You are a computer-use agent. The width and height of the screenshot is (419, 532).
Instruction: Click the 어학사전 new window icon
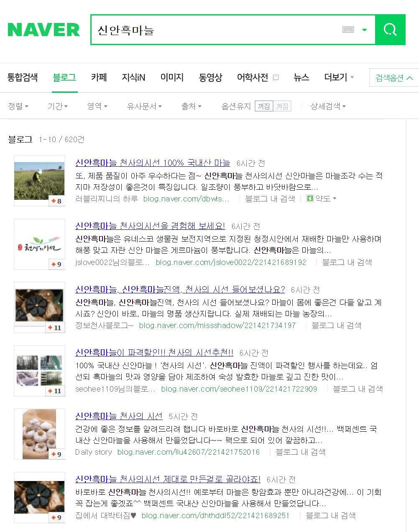pos(276,77)
